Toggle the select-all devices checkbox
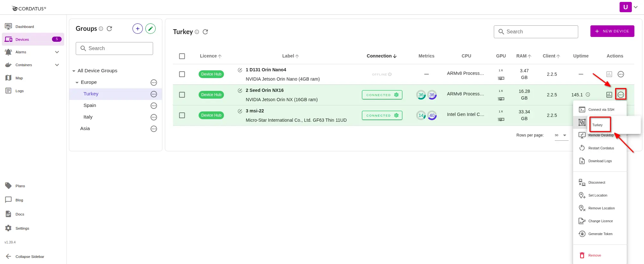Screen dimensions: 644x264 (182, 56)
